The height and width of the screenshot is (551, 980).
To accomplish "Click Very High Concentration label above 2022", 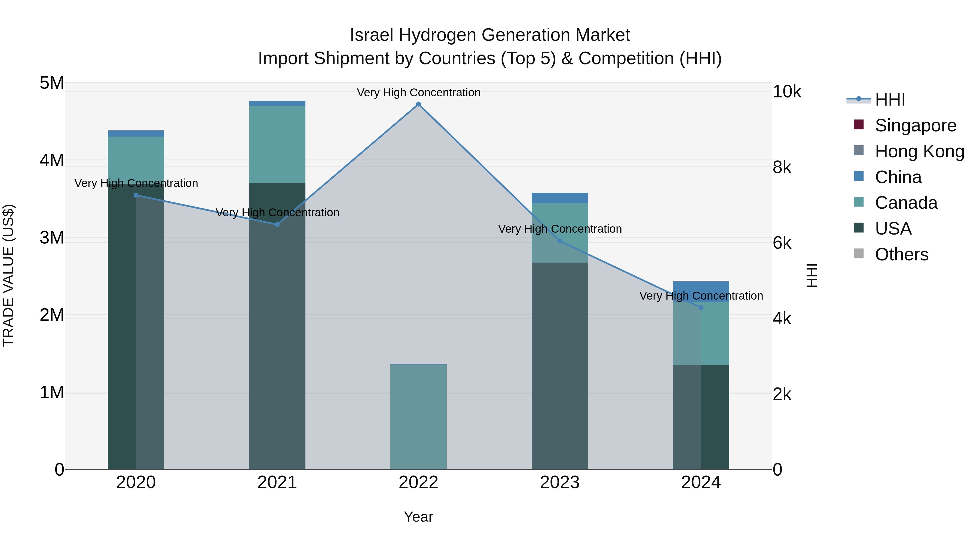I will tap(418, 93).
